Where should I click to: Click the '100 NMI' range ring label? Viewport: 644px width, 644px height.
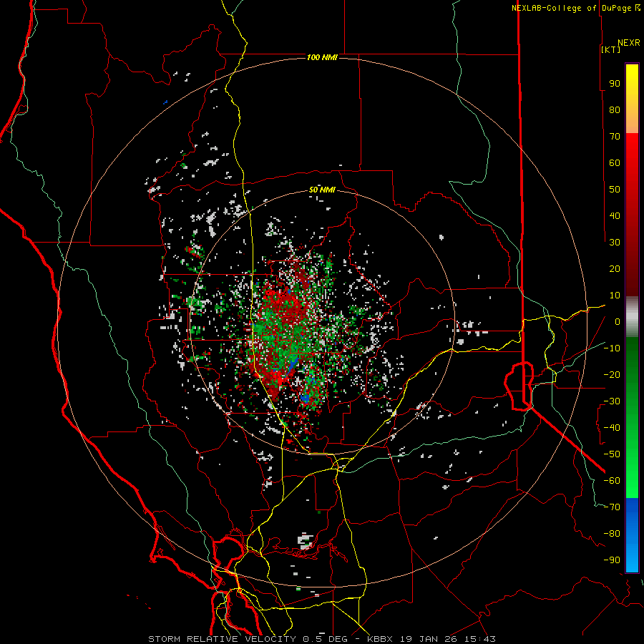pyautogui.click(x=322, y=57)
